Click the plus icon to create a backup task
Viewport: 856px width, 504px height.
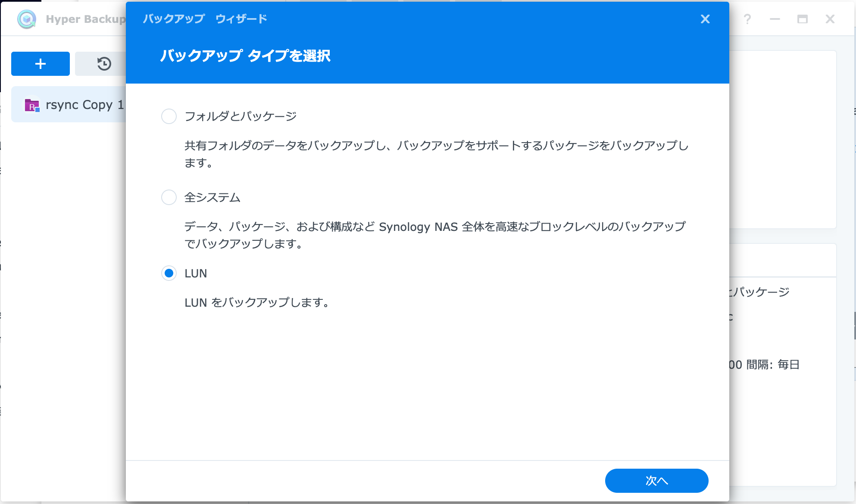[41, 64]
